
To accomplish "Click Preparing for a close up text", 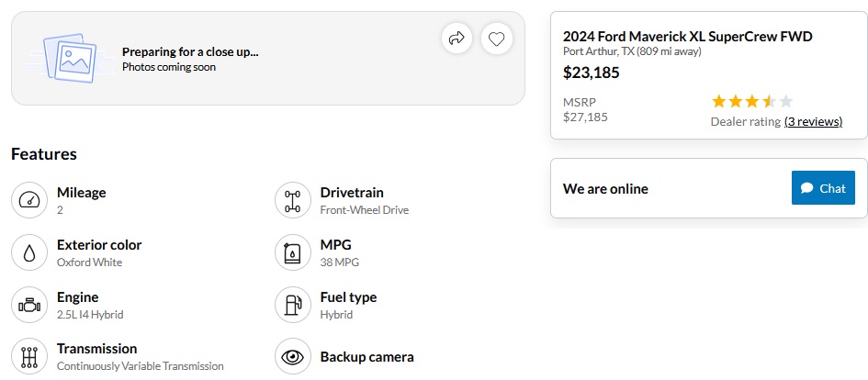I will [x=190, y=52].
